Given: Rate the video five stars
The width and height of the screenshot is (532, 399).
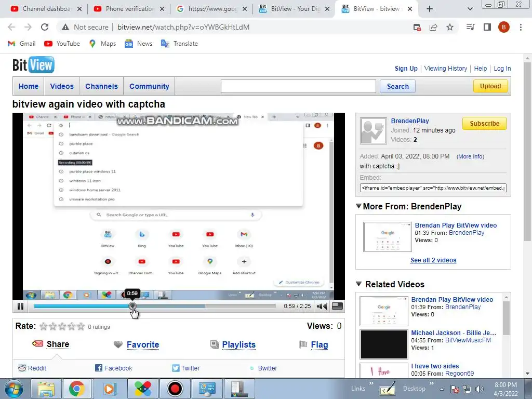Looking at the screenshot, I should 81,326.
